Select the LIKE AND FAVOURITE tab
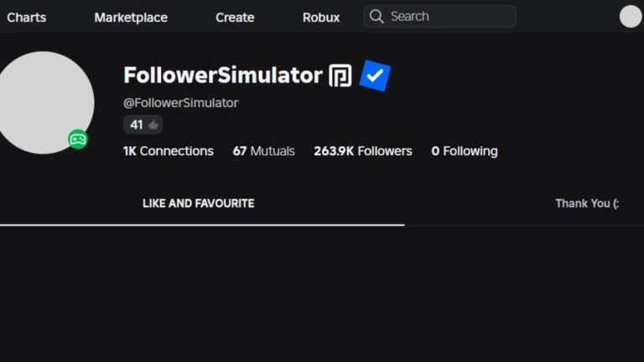Viewport: 644px width, 362px height. pos(199,203)
